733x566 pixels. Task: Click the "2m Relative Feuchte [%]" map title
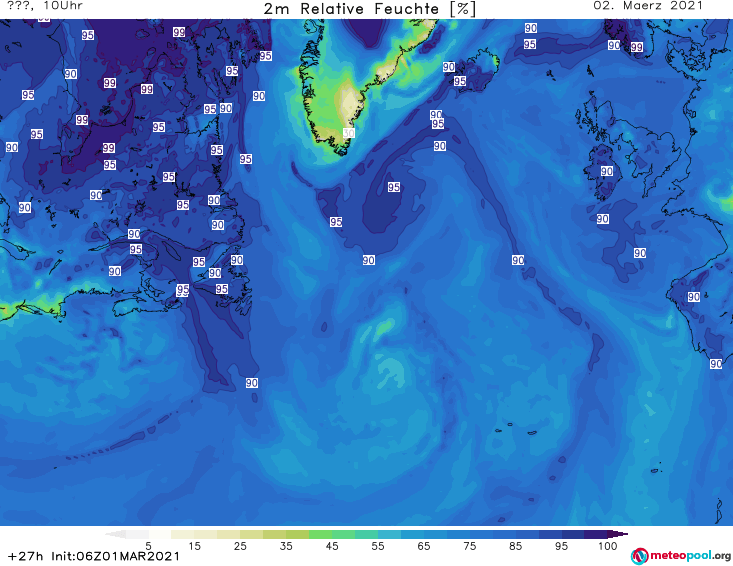pyautogui.click(x=369, y=9)
